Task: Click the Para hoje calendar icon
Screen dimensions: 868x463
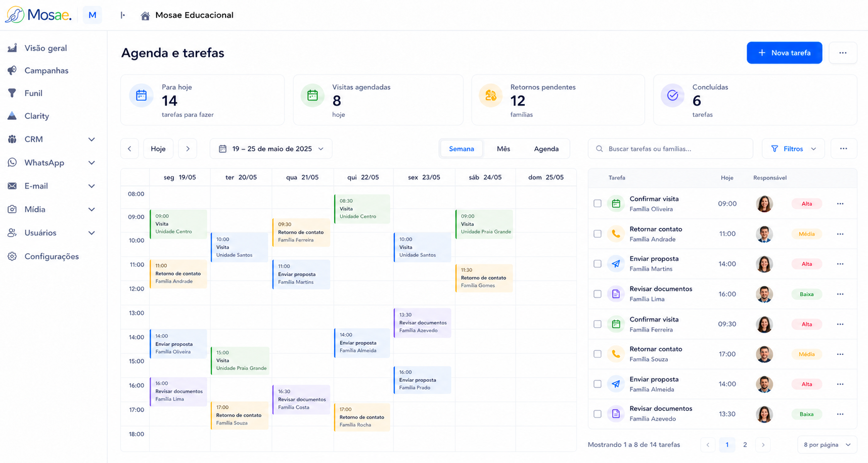Action: tap(141, 96)
